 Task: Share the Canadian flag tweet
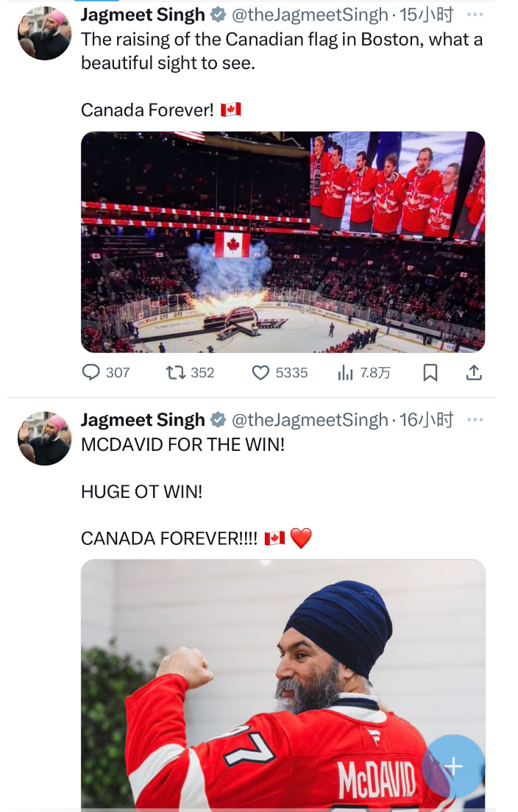[475, 373]
